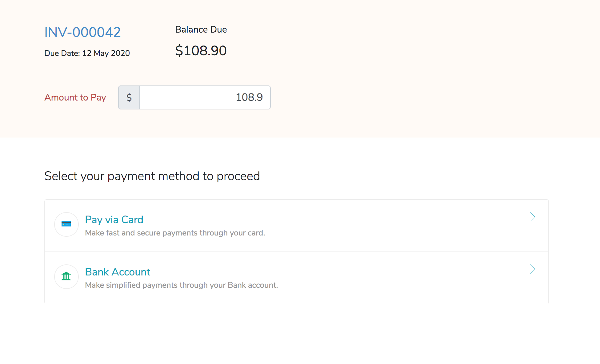This screenshot has width=600, height=364.
Task: Click the bank building icon for Bank Account
Action: click(x=66, y=277)
